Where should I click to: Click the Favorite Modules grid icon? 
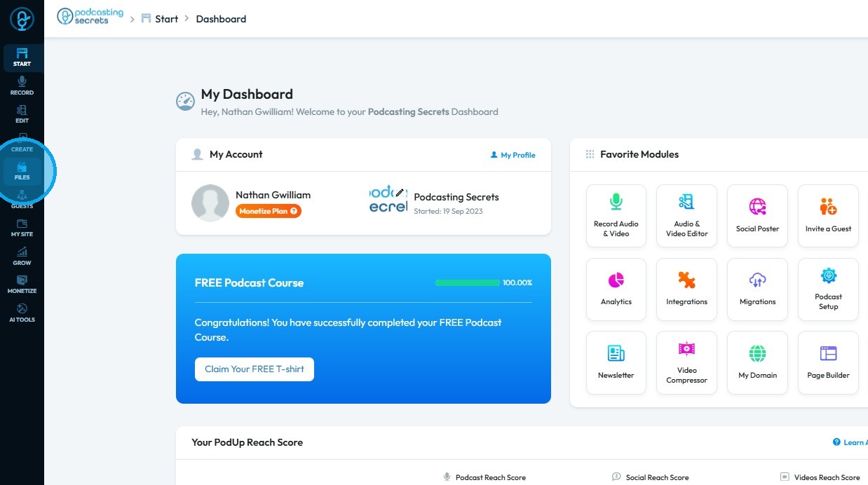click(590, 154)
